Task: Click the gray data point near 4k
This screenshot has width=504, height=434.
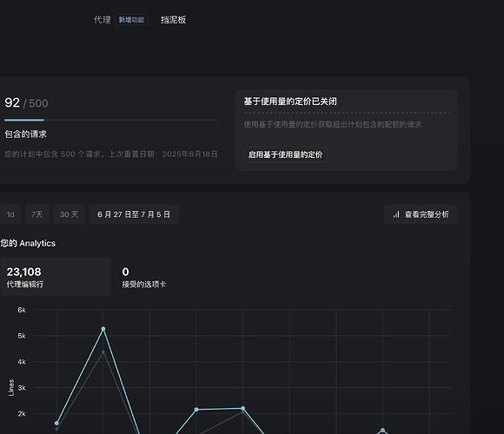Action: 103,352
